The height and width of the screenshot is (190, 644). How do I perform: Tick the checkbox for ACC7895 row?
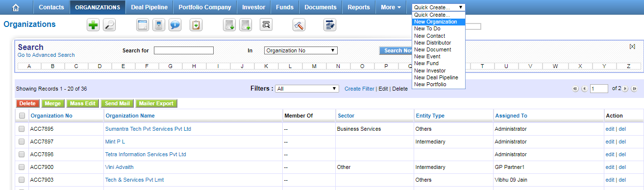tap(22, 129)
